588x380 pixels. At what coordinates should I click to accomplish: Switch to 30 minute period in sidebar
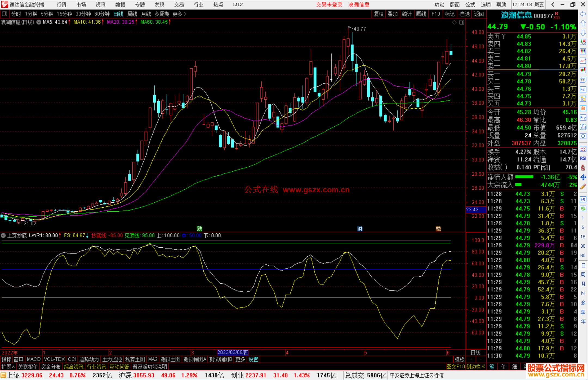point(583,246)
